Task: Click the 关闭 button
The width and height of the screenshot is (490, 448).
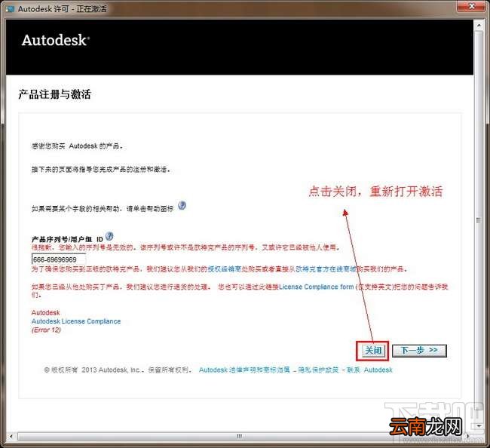Action: [373, 351]
